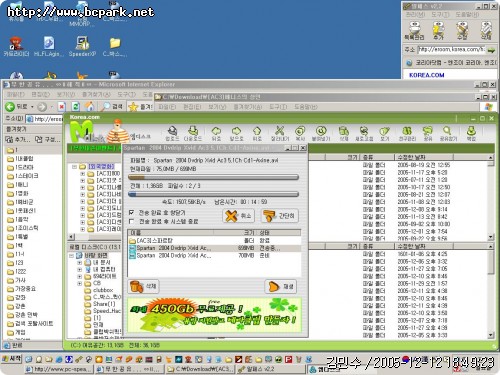
Task: Expand the 내 컴퓨터 tree node
Action: coord(80,269)
